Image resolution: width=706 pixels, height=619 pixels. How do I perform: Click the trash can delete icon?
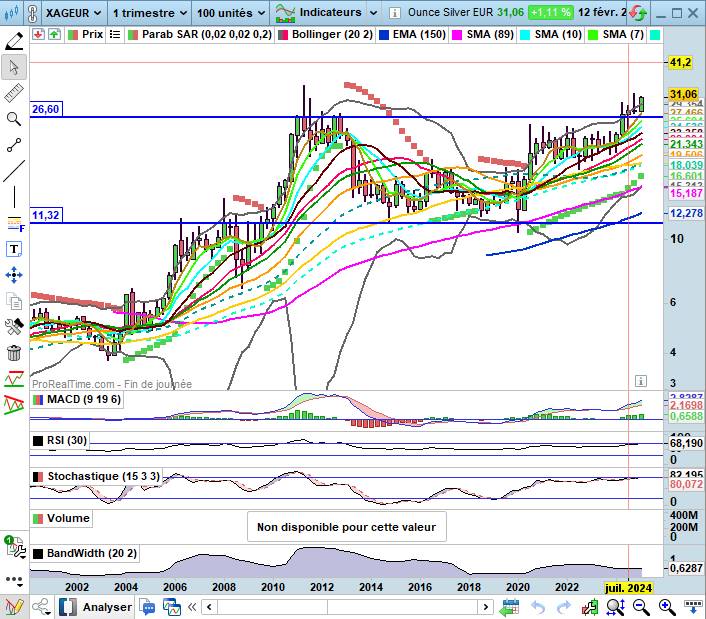[x=14, y=352]
